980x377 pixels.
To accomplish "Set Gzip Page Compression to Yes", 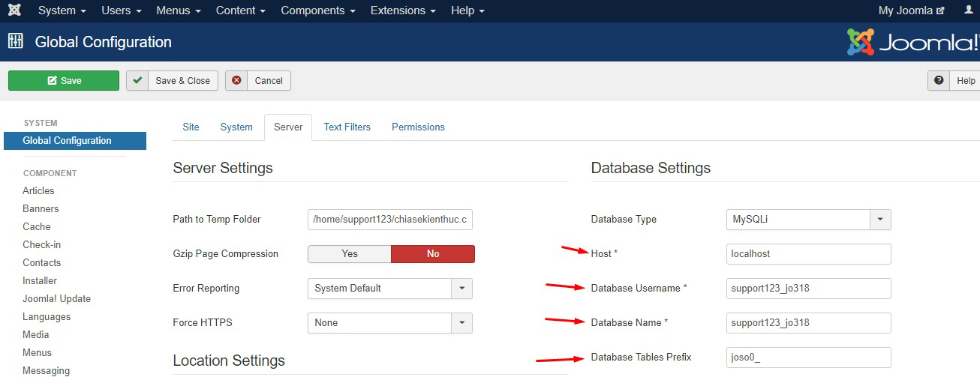I will click(350, 254).
